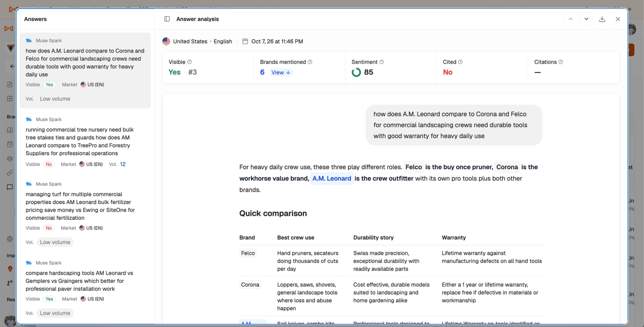This screenshot has height=327, width=644.
Task: Click the link icon in background sidebar
Action: point(10,173)
